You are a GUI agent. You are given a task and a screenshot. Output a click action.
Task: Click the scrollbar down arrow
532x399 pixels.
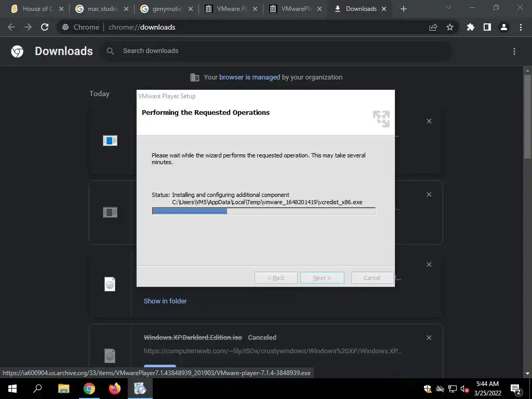[527, 374]
